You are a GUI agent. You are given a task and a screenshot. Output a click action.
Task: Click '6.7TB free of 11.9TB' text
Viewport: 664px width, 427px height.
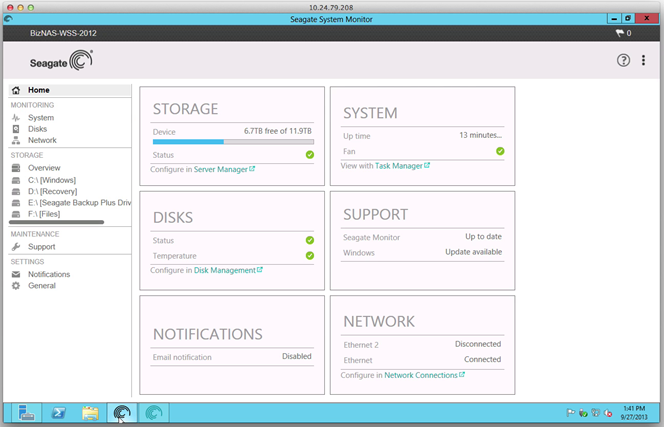tap(278, 131)
